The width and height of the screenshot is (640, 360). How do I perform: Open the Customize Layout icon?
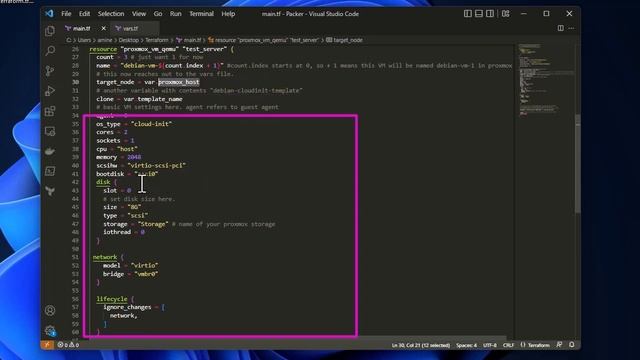(506, 13)
